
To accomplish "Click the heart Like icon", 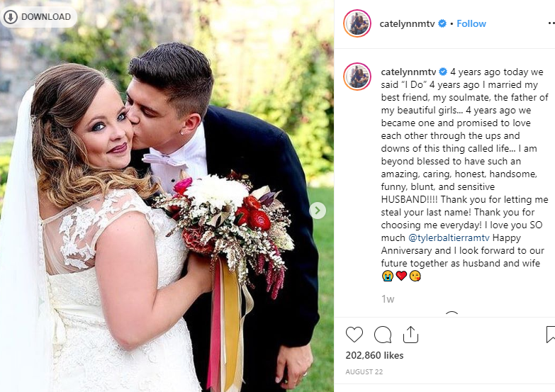I will 354,335.
